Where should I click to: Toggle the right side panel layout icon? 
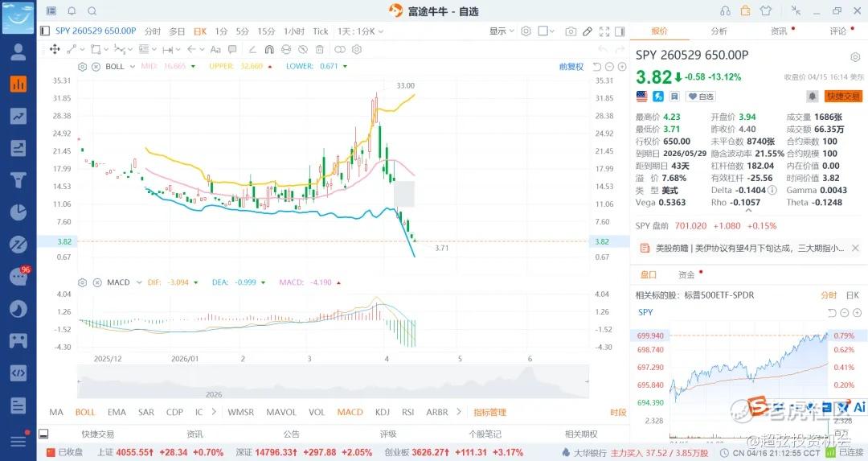[x=620, y=31]
